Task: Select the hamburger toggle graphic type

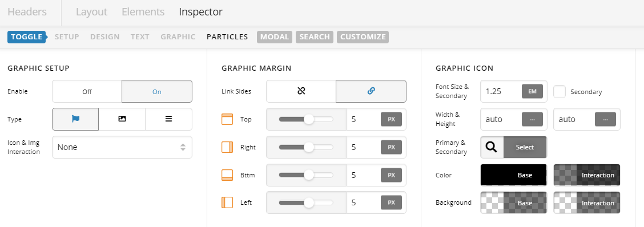Action: point(169,119)
